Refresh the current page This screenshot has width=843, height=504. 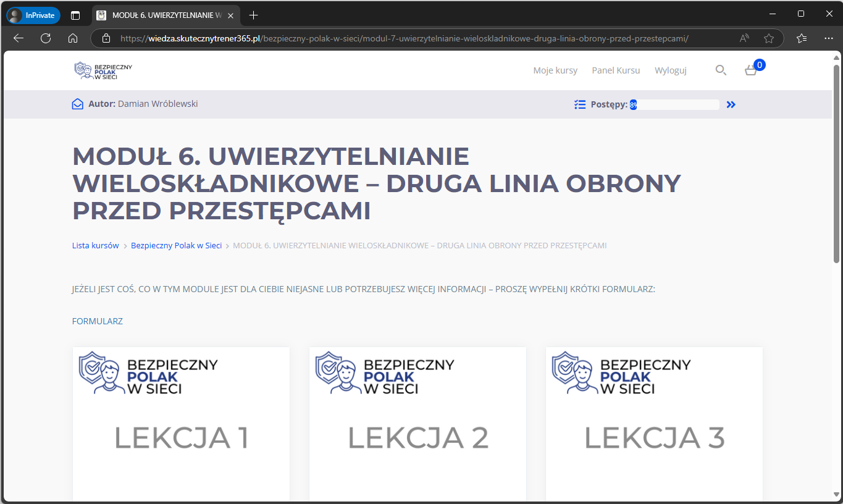coord(46,38)
